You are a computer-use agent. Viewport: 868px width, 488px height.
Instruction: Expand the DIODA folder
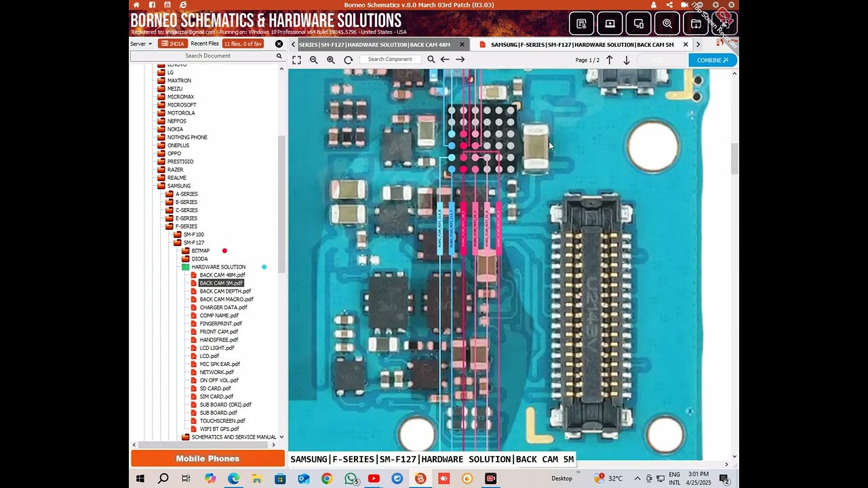186,259
